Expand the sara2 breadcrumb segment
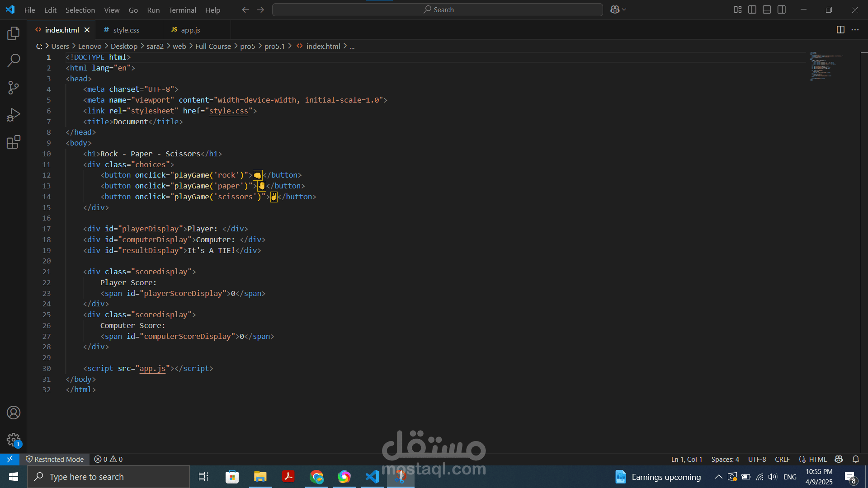868x488 pixels. tap(155, 46)
